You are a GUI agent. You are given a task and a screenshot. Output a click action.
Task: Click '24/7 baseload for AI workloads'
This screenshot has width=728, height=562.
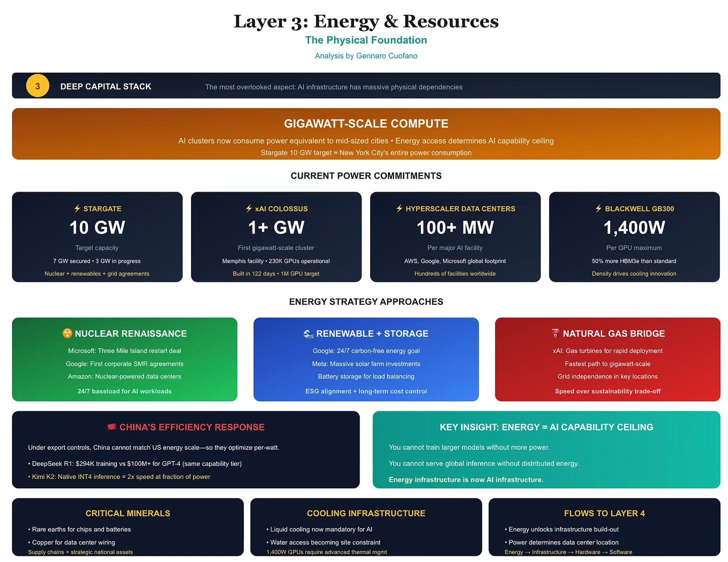point(124,391)
